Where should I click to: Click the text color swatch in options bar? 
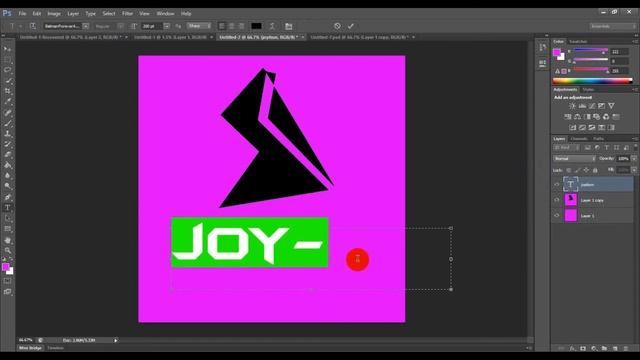[256, 26]
